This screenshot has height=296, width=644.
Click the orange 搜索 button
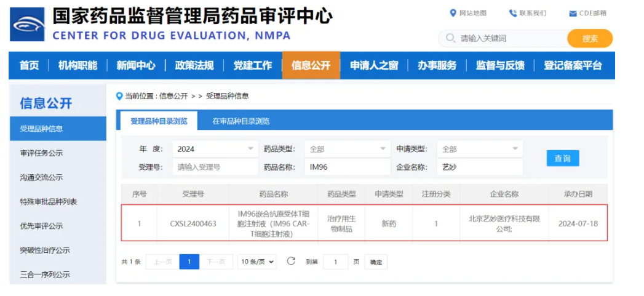[589, 38]
